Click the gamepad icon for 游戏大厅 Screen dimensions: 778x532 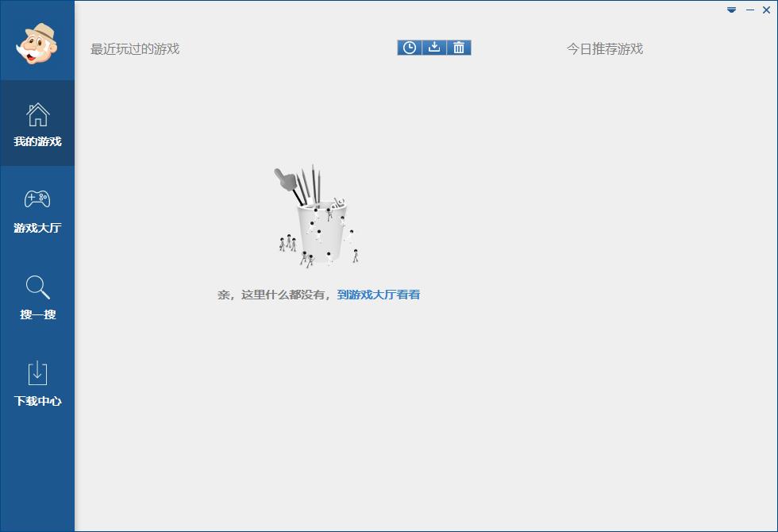click(x=37, y=199)
